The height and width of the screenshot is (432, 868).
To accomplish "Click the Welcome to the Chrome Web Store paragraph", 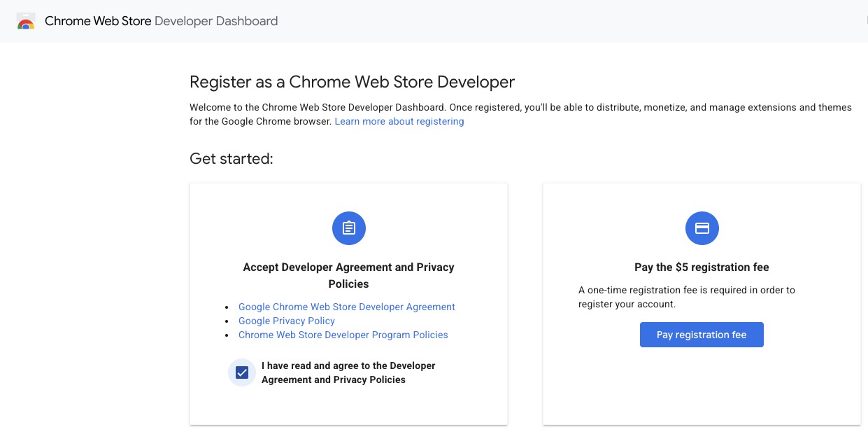I will click(x=520, y=114).
